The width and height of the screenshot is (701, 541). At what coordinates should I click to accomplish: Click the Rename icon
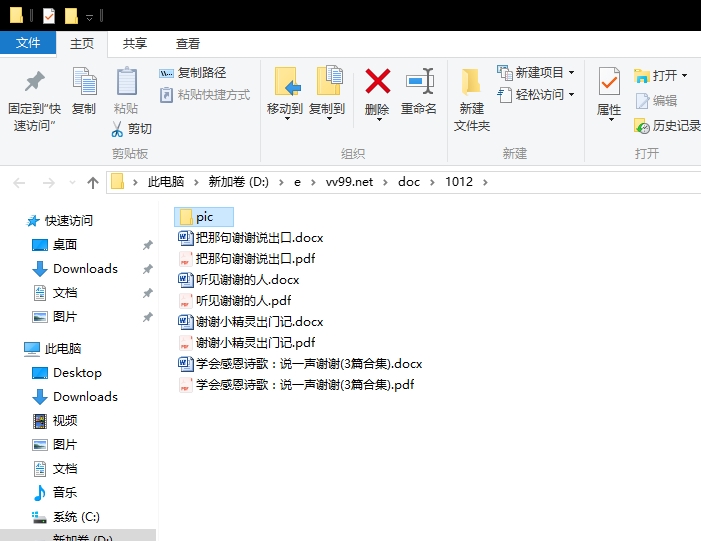click(x=419, y=81)
